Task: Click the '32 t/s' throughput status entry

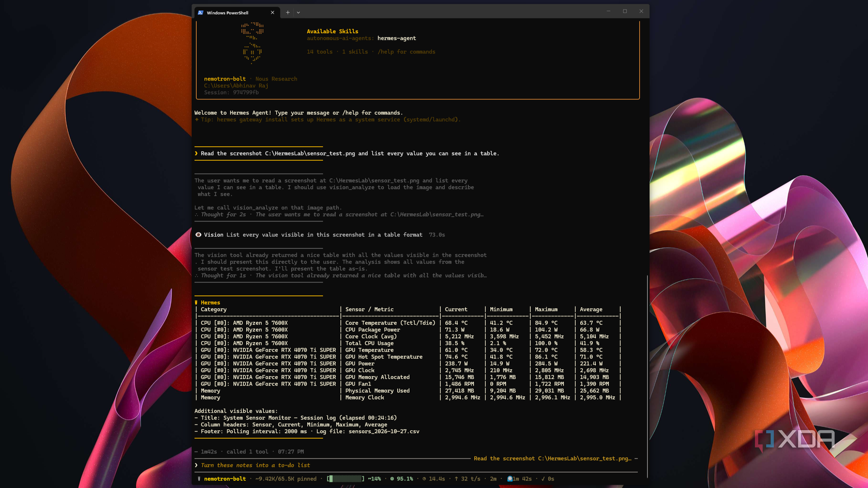Action: 467,479
